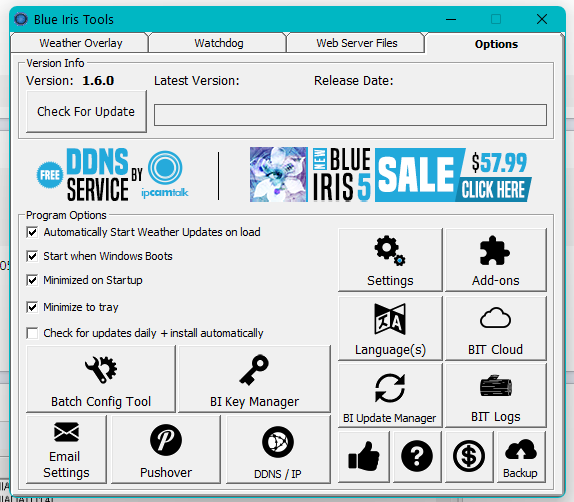Open the BIT Logs button
Viewport: 574px width, 502px height.
pos(496,395)
